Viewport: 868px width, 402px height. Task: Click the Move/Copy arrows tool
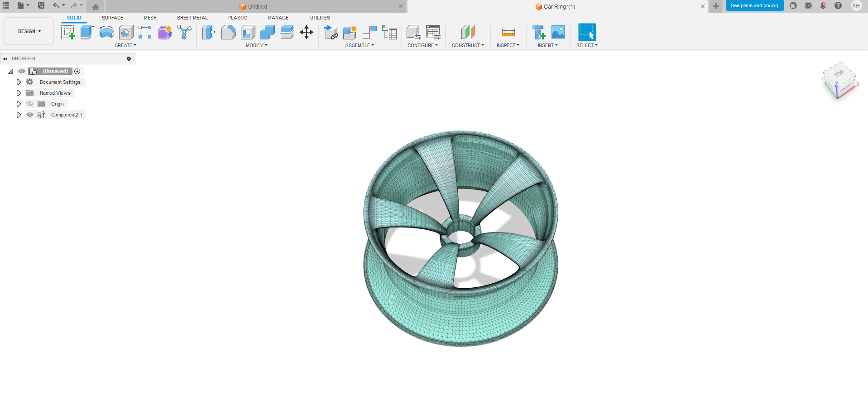307,32
